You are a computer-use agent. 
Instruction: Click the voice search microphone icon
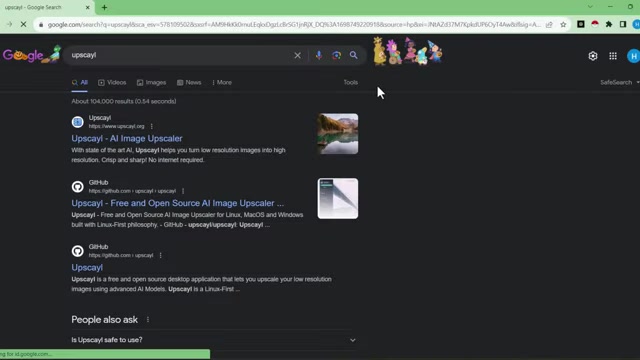tap(319, 55)
